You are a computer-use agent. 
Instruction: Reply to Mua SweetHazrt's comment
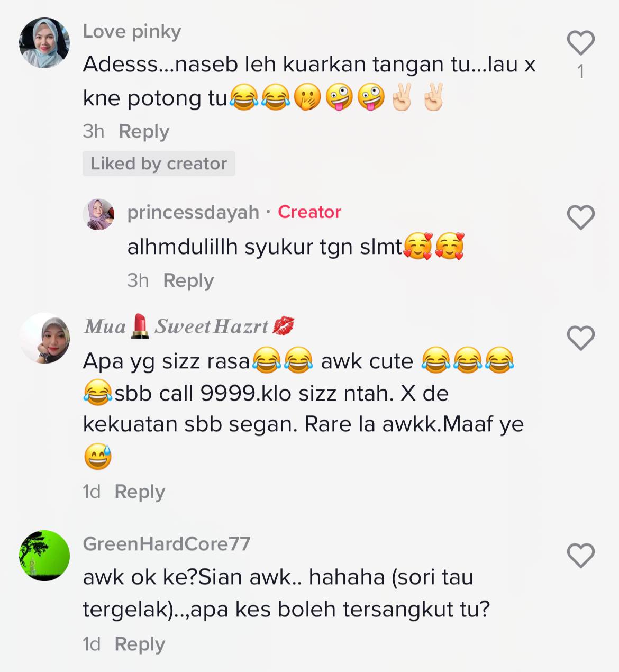140,492
